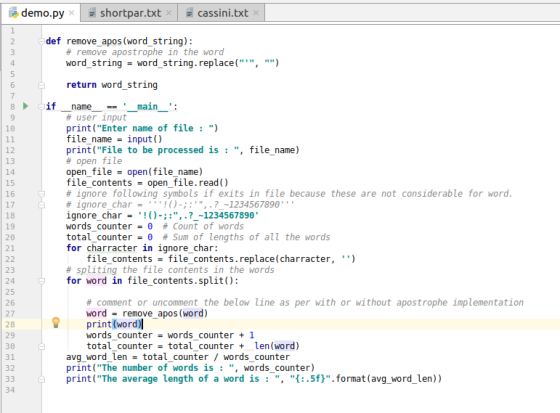Close the cassini.txt tab
Screen dimensions: 560x413
click(x=256, y=13)
